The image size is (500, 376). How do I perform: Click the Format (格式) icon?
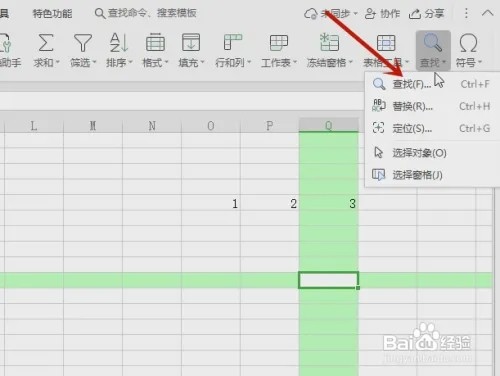155,43
